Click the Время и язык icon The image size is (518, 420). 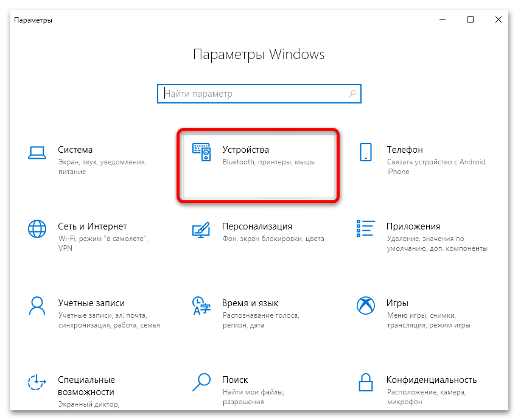pyautogui.click(x=201, y=306)
